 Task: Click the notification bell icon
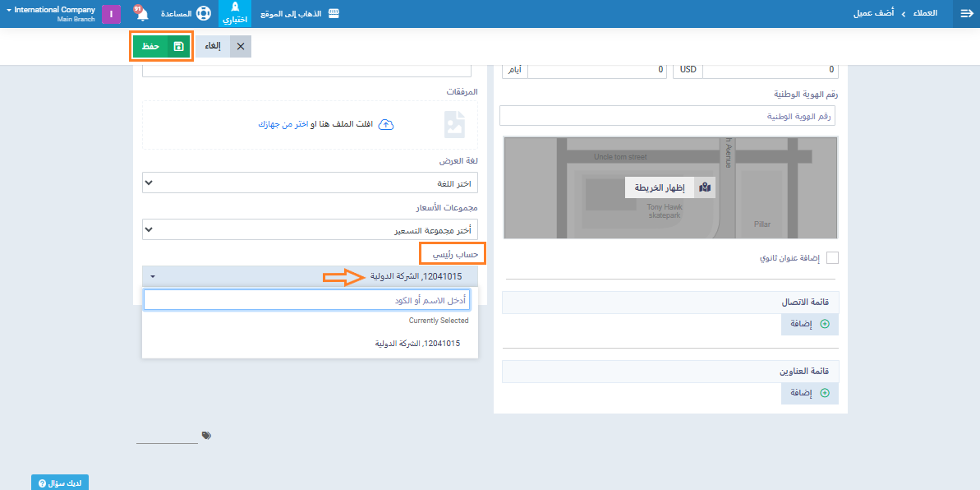point(141,14)
